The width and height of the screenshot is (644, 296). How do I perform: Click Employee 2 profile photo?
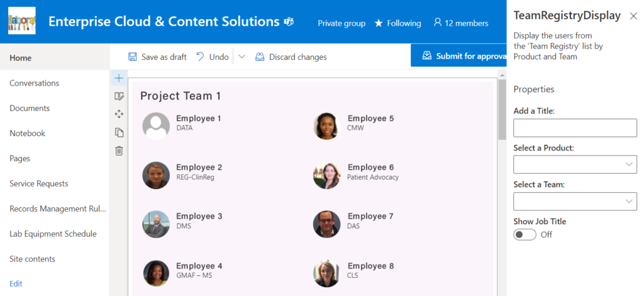(x=156, y=175)
